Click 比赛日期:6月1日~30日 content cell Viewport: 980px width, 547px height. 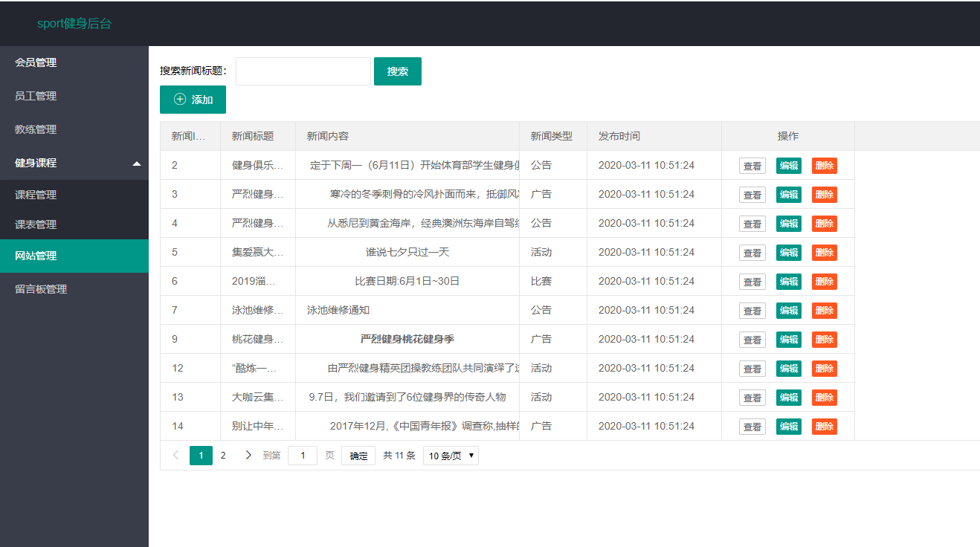407,281
